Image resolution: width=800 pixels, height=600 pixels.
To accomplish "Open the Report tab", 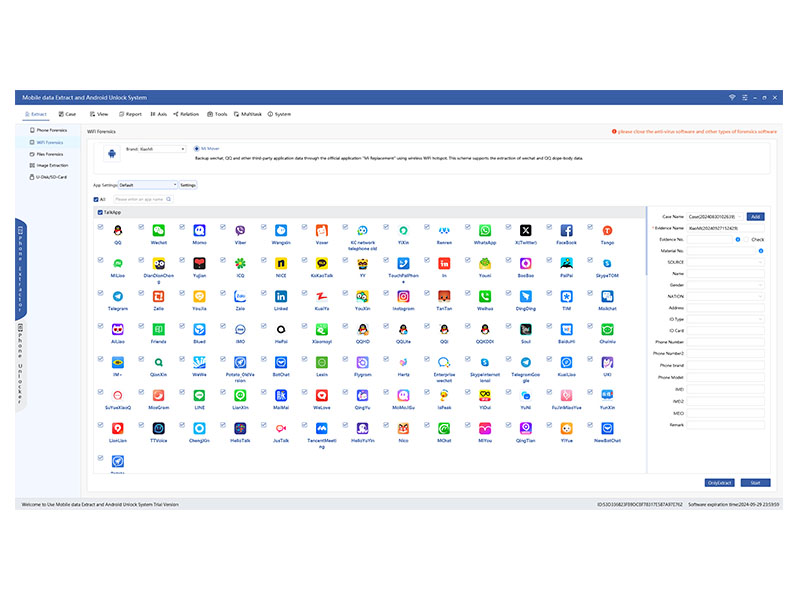I will coord(131,114).
